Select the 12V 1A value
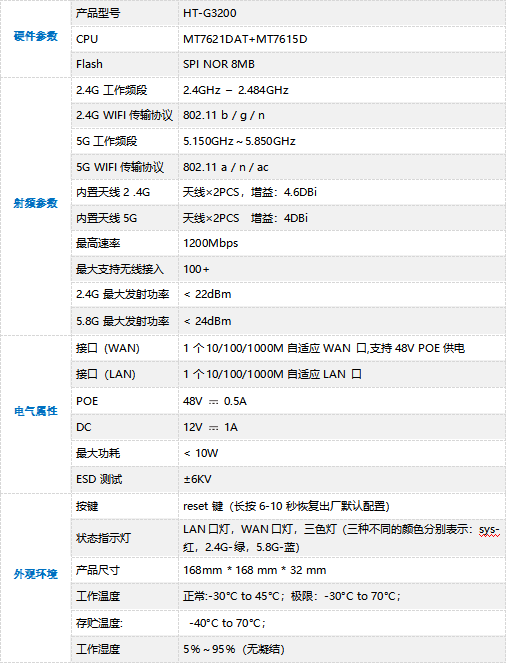The width and height of the screenshot is (507, 664). tap(211, 427)
